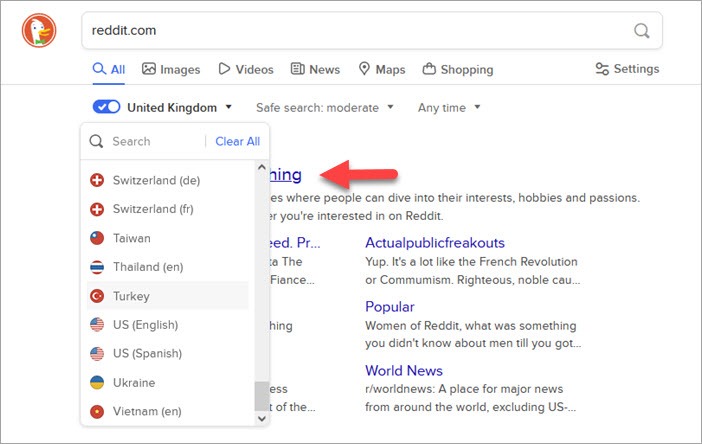Screen dimensions: 702x444
Task: Switch to the Images tab
Action: pos(171,69)
